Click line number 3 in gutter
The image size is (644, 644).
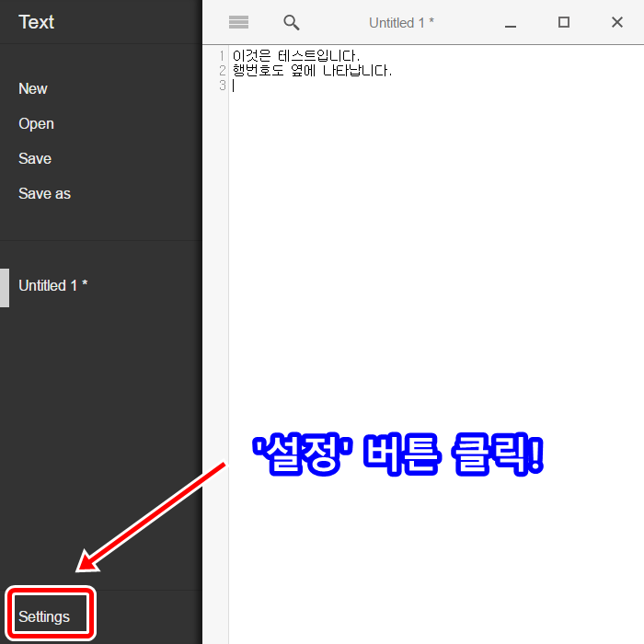click(x=223, y=86)
